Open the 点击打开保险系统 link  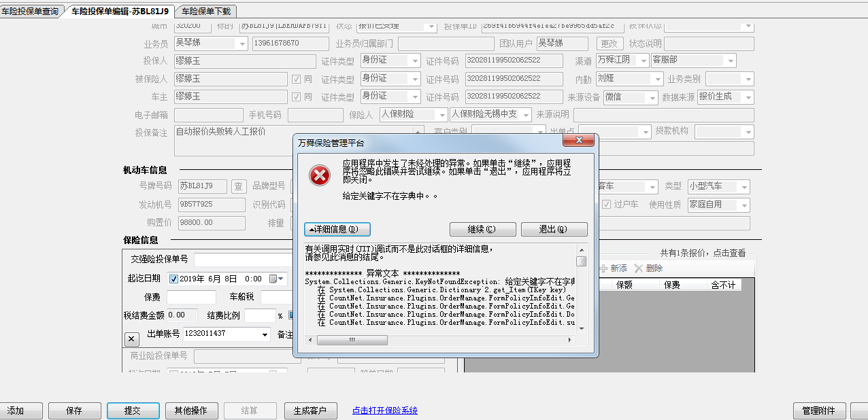click(385, 410)
